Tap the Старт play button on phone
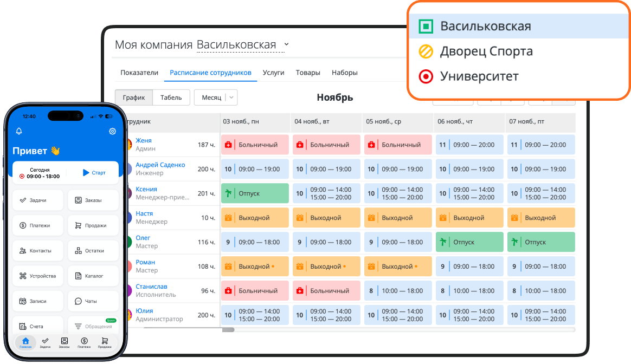This screenshot has height=364, width=631. (94, 173)
